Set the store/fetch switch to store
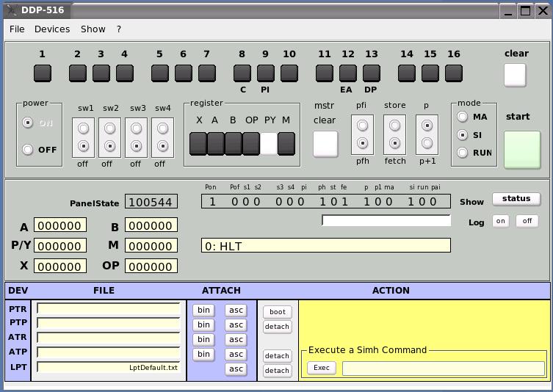This screenshot has width=553, height=392. [395, 126]
